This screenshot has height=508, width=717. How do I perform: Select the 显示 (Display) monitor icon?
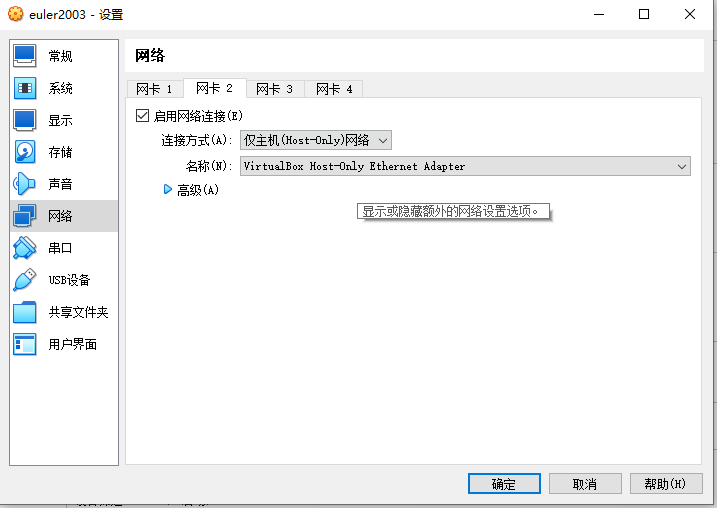tap(25, 120)
